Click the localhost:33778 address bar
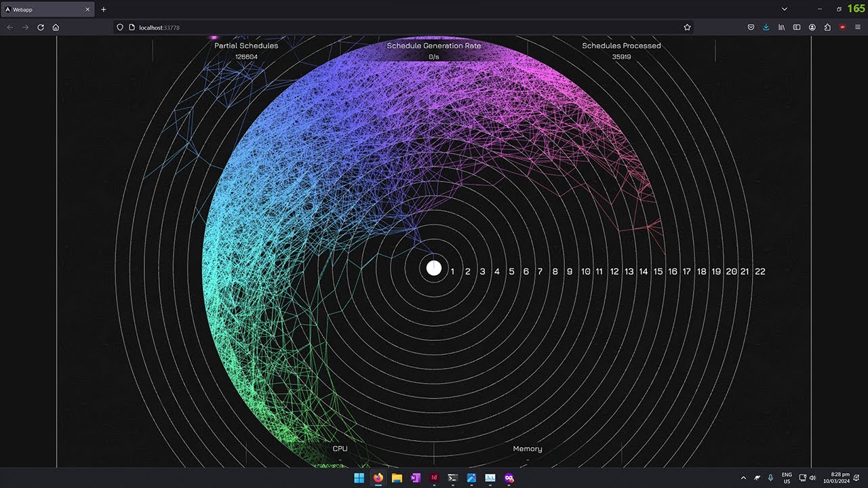 tap(403, 27)
